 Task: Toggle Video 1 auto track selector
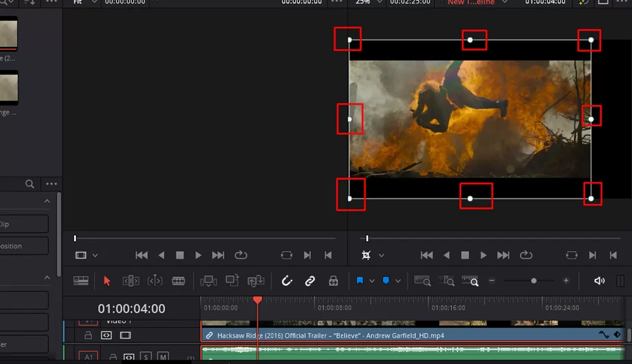(x=106, y=335)
